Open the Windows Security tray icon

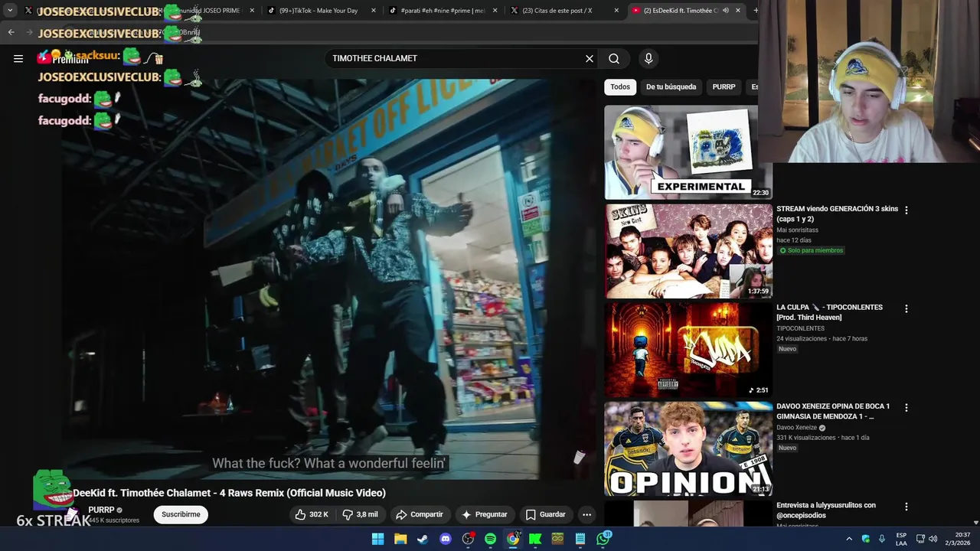pos(866,539)
